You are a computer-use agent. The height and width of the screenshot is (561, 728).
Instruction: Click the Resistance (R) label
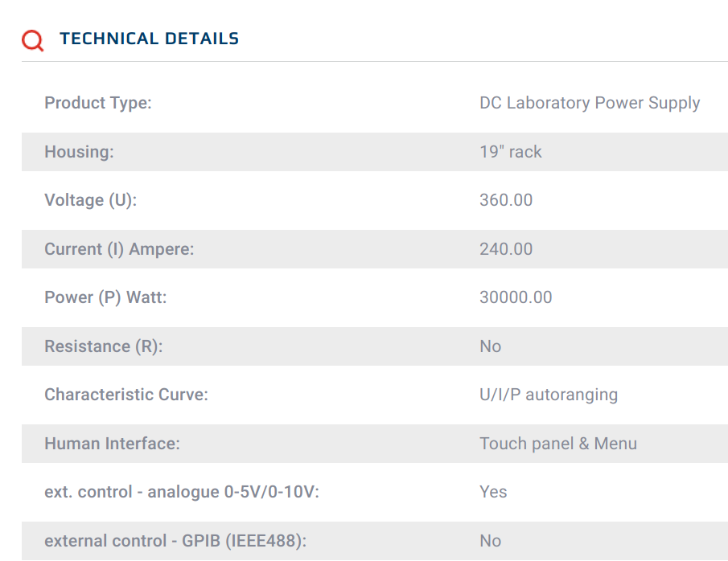104,346
